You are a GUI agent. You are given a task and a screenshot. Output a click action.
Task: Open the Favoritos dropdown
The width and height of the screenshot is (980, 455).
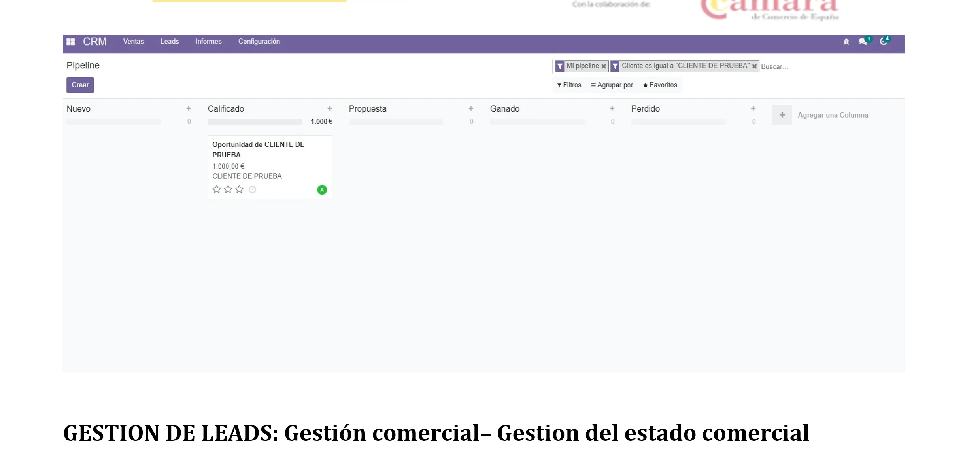pyautogui.click(x=660, y=85)
